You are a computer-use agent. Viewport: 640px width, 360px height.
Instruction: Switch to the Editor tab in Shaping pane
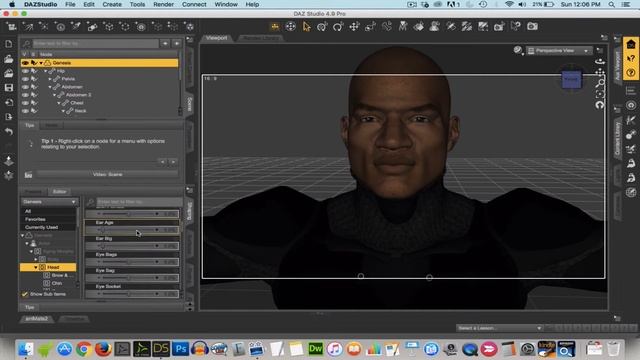click(x=60, y=191)
